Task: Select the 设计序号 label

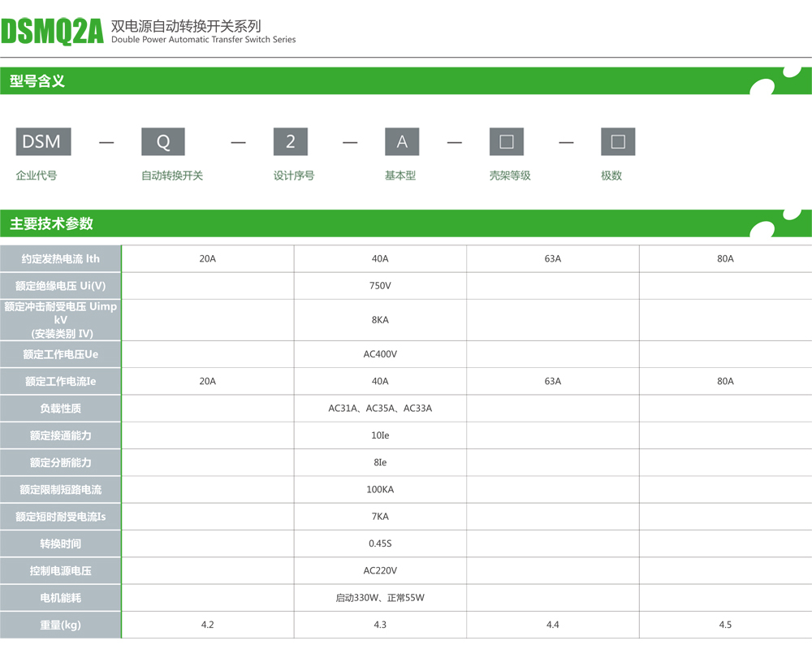Action: (294, 175)
